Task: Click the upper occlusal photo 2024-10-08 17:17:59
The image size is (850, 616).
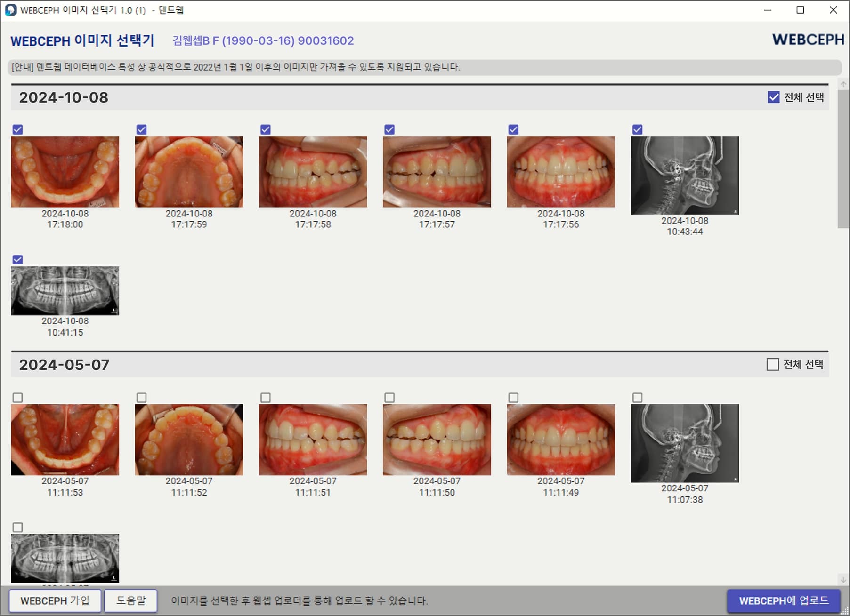Action: 189,172
